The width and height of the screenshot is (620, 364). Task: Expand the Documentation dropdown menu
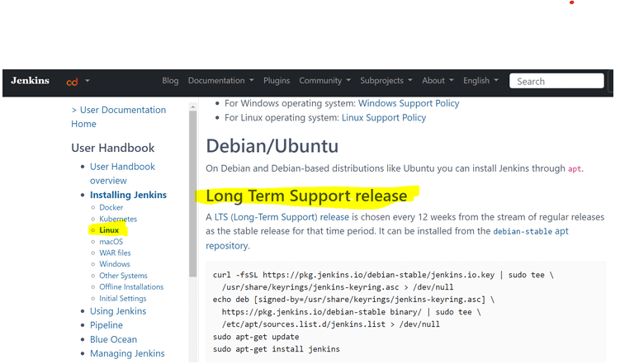click(221, 81)
